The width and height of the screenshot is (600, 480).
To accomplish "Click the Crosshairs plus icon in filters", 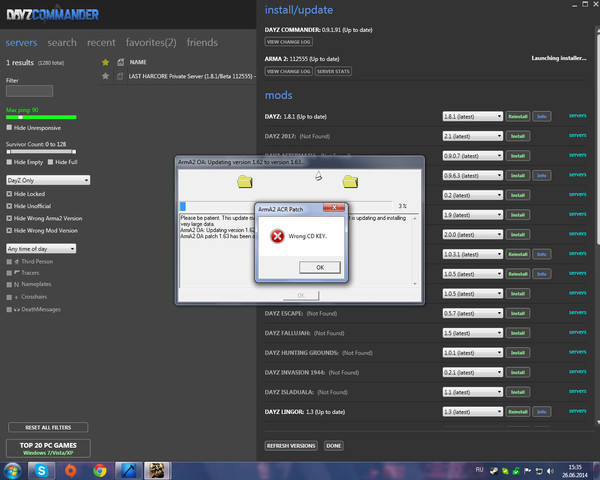I will click(16, 297).
